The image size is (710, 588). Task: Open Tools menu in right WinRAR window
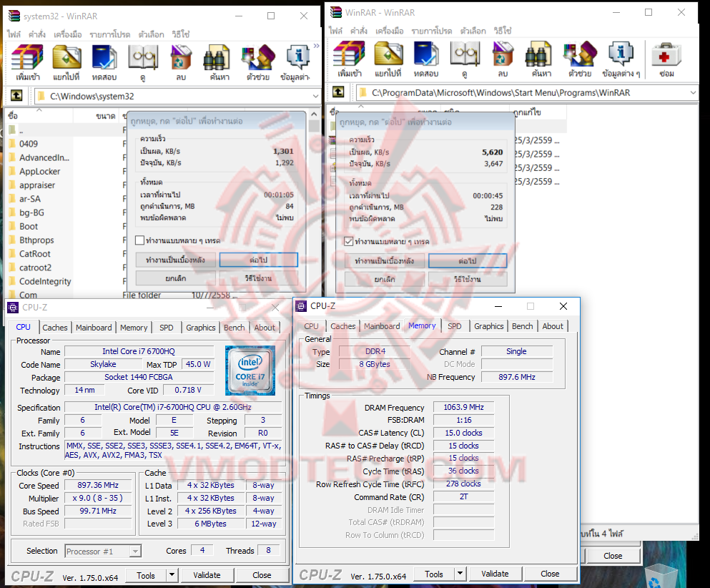click(x=390, y=31)
